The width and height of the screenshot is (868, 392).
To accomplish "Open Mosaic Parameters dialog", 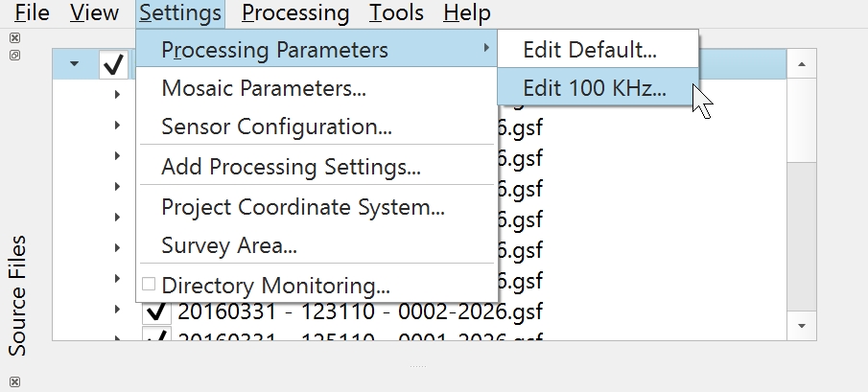I will click(x=264, y=89).
